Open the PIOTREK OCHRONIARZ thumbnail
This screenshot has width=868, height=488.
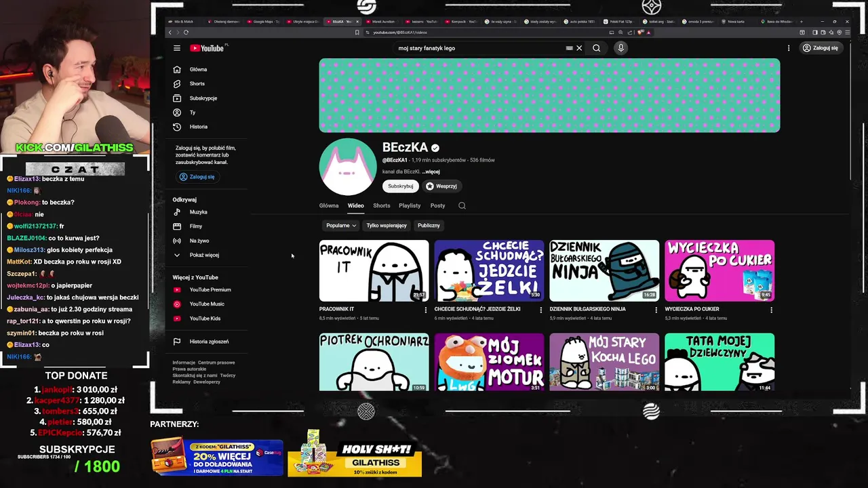[x=374, y=362]
